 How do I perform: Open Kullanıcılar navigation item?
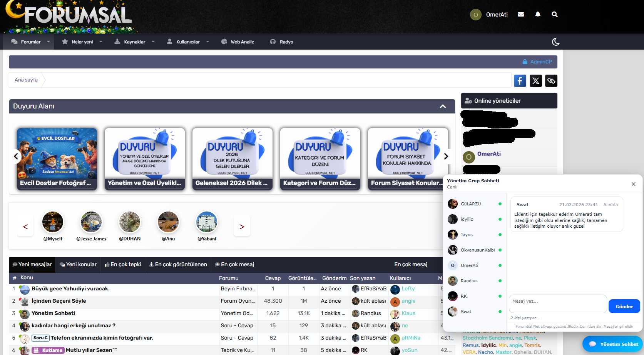pos(183,42)
